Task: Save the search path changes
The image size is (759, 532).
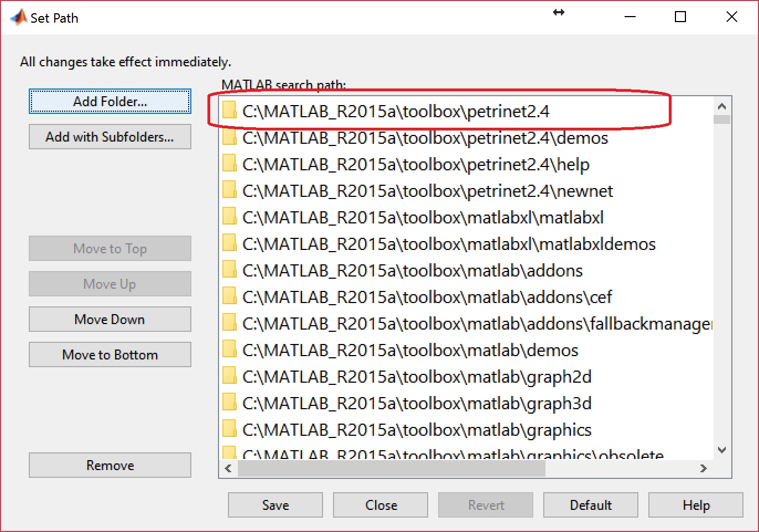Action: [275, 505]
